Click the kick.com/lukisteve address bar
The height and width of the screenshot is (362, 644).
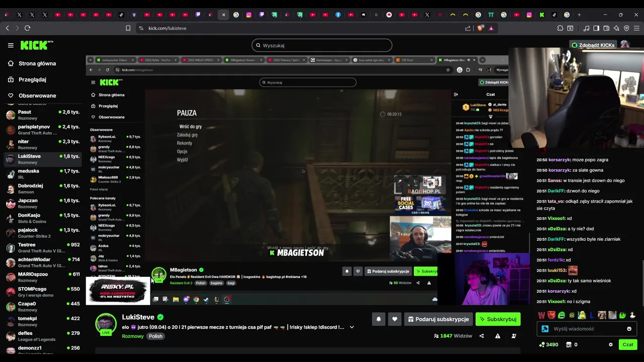(302, 28)
